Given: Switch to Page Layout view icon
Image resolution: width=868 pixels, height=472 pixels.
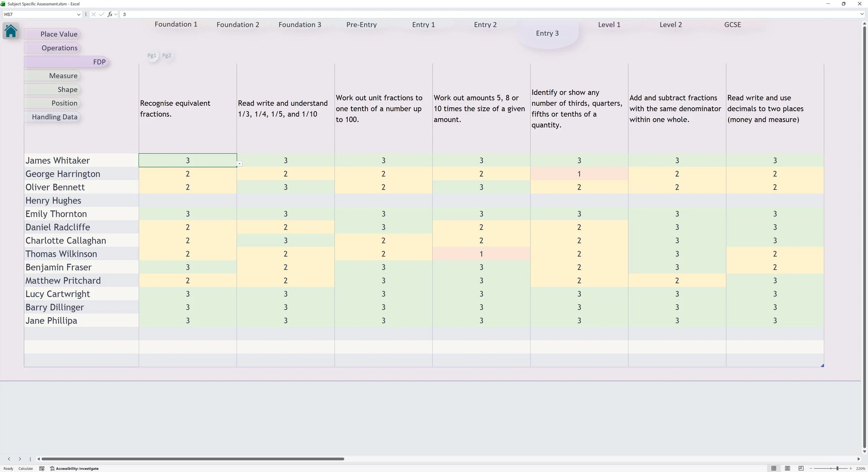Looking at the screenshot, I should (787, 469).
